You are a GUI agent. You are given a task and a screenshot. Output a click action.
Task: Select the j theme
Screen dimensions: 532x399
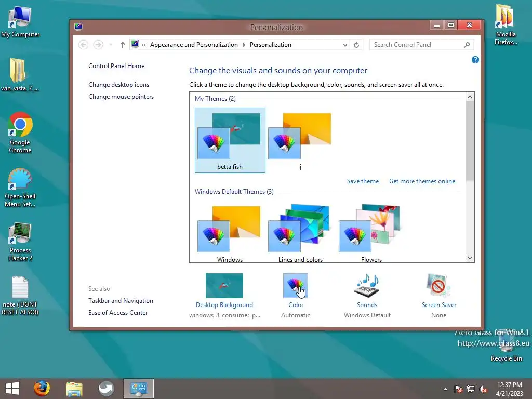(300, 140)
